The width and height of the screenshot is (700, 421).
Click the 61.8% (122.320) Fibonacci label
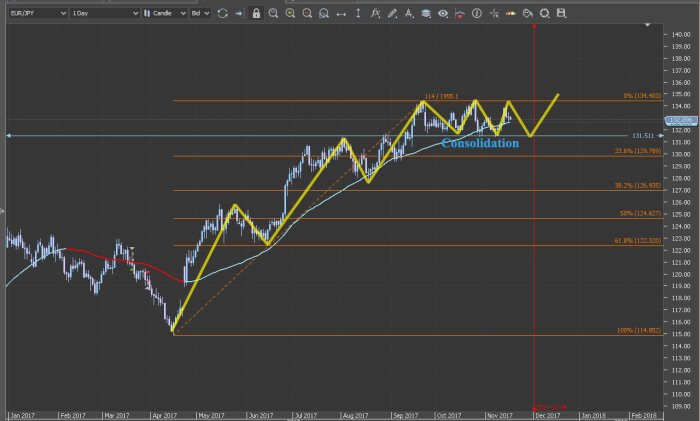click(638, 241)
